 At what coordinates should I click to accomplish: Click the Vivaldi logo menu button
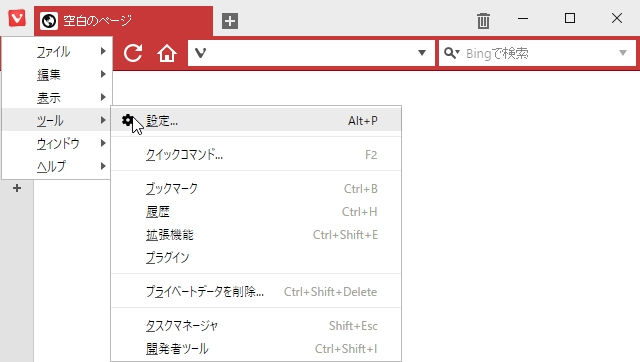tap(17, 18)
